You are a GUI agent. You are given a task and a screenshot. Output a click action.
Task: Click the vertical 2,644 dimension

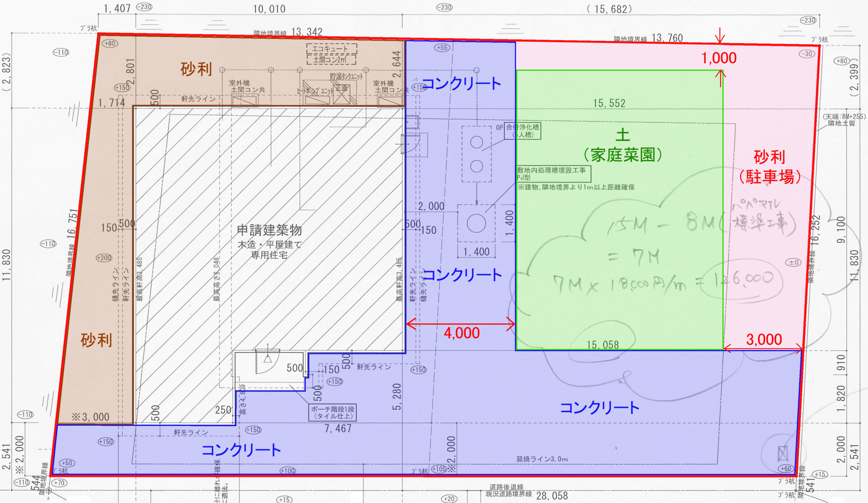(397, 64)
